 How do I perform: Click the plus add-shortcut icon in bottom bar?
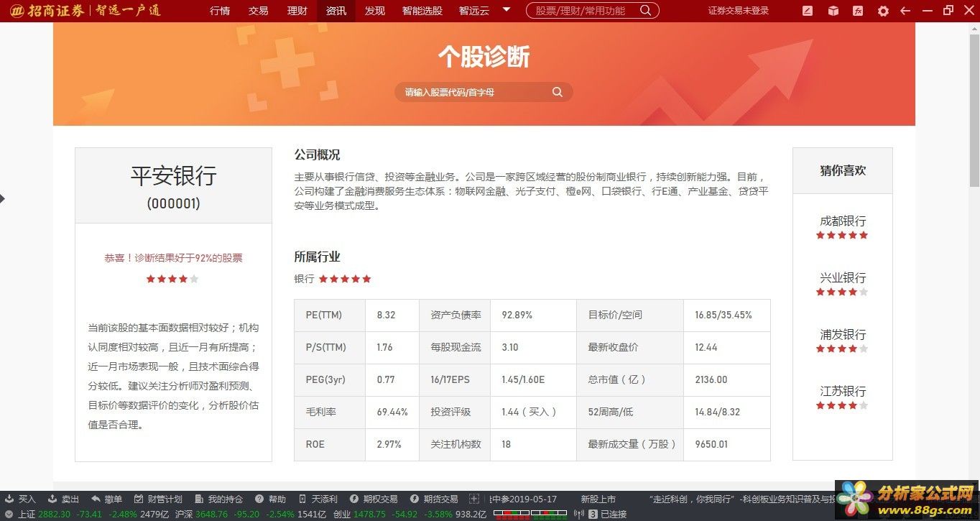[473, 499]
